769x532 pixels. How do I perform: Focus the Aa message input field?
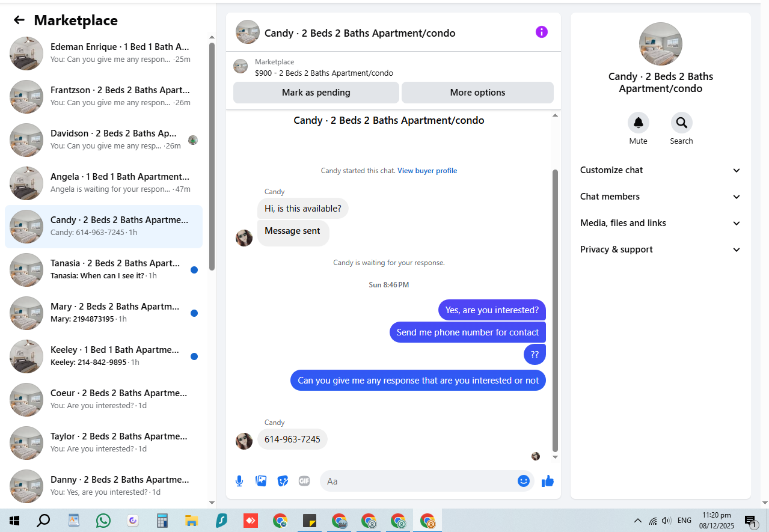pyautogui.click(x=418, y=481)
